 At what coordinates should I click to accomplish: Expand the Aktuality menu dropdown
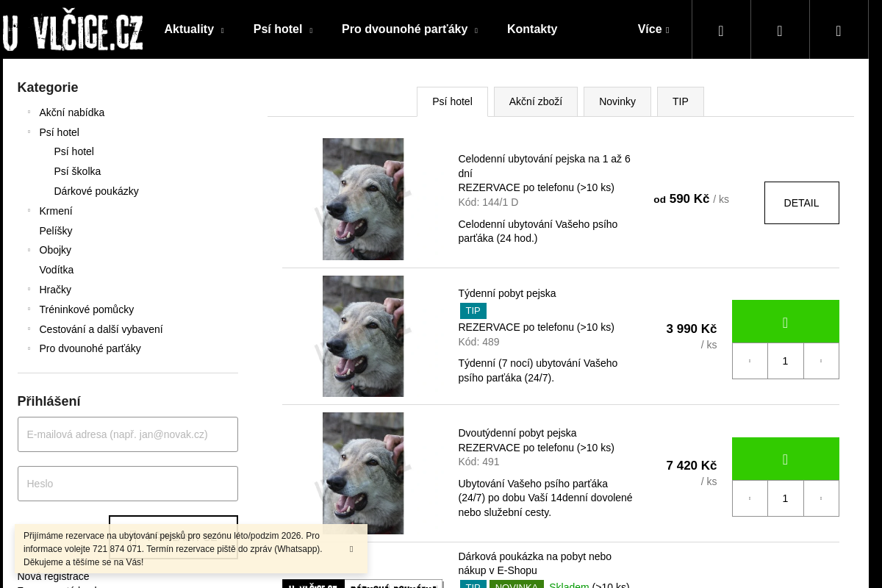pyautogui.click(x=194, y=29)
